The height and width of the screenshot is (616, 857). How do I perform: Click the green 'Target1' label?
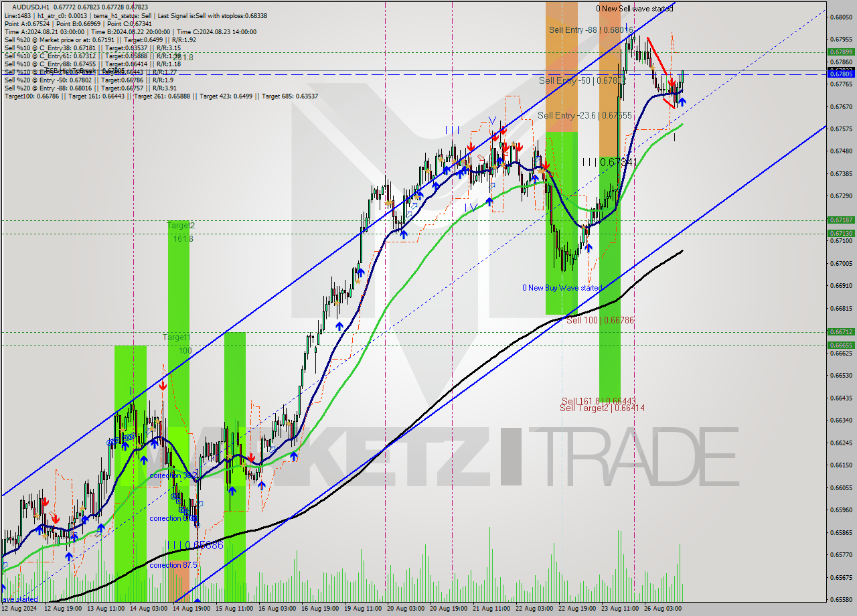point(177,337)
